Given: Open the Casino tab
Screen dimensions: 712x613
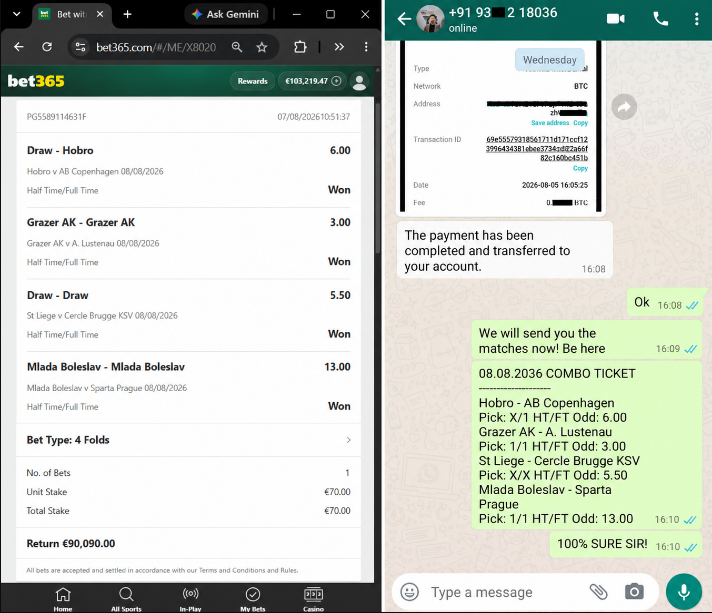Looking at the screenshot, I should [313, 599].
